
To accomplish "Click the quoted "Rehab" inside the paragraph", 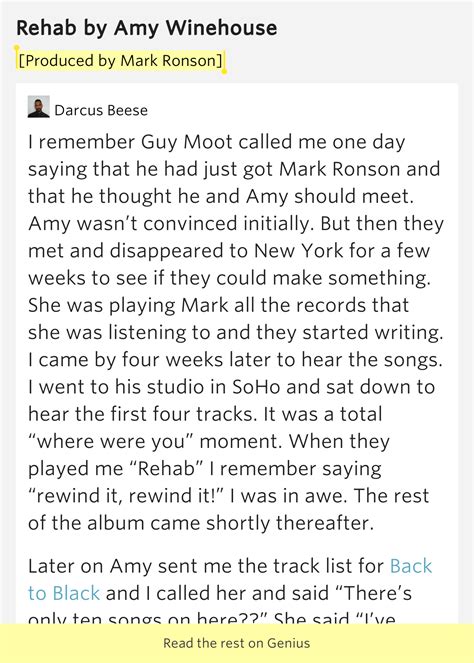I will tap(167, 468).
